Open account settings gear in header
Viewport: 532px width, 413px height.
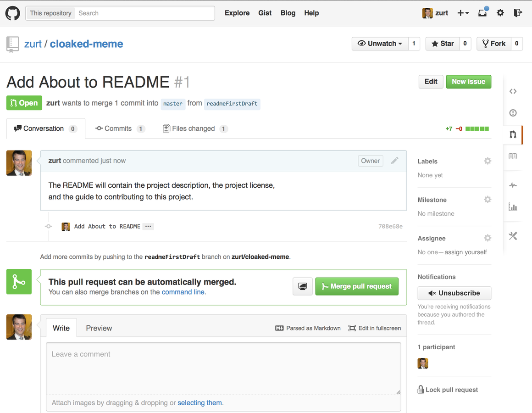(x=500, y=13)
